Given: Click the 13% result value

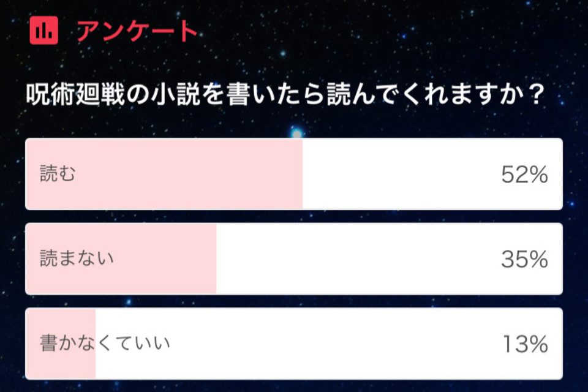Looking at the screenshot, I should point(525,344).
